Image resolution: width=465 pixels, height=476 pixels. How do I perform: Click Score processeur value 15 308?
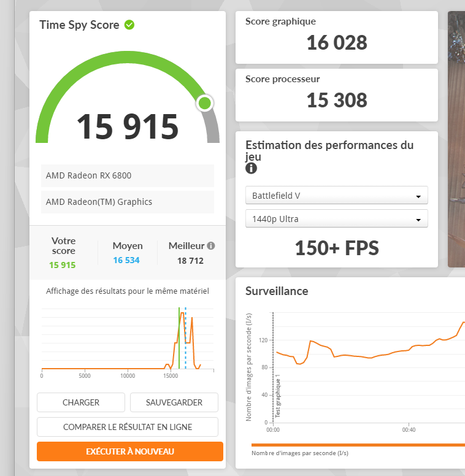pos(337,100)
